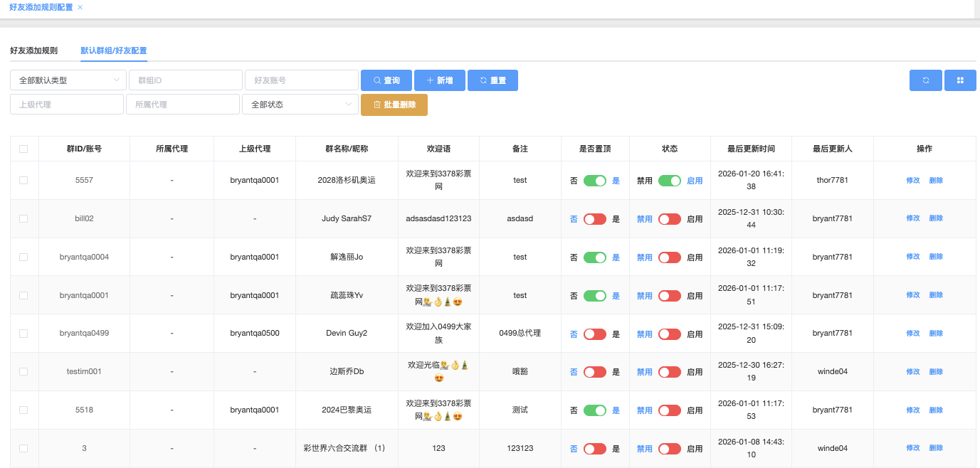Switch to 好友添加规则 tab
The height and width of the screenshot is (468, 980).
pos(33,50)
